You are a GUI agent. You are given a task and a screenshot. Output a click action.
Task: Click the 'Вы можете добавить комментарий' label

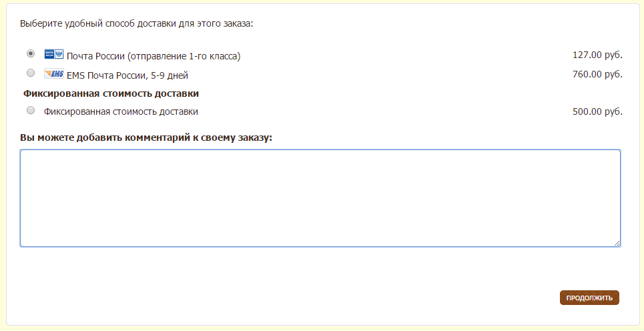[147, 137]
